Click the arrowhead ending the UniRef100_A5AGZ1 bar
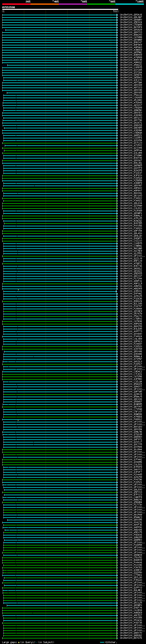 tap(117, 65)
